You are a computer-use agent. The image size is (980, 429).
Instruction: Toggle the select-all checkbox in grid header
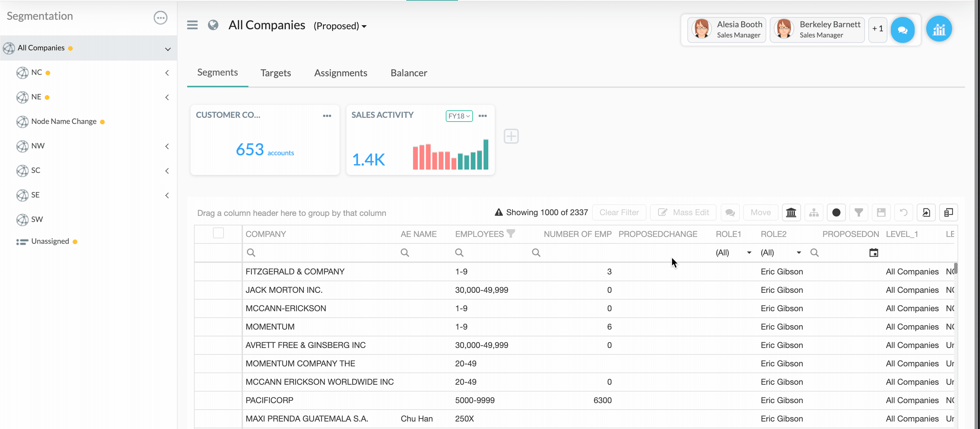tap(218, 233)
